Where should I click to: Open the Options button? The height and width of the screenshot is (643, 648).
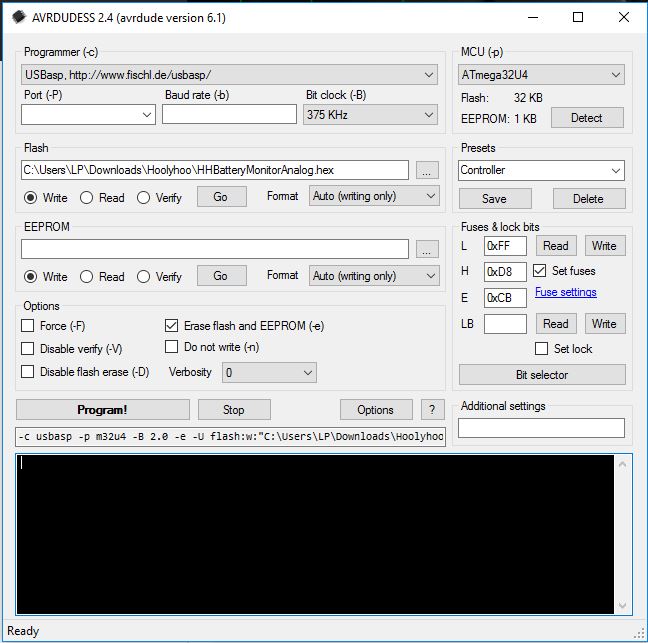click(x=376, y=410)
